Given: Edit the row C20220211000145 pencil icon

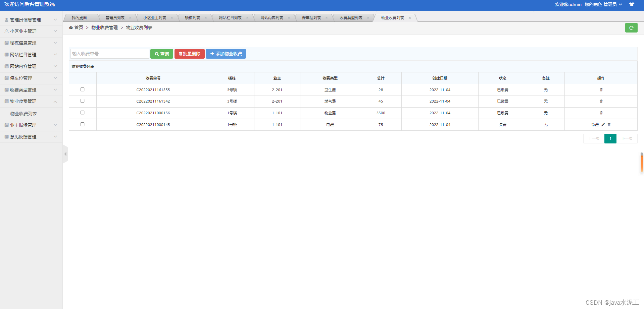Looking at the screenshot, I should [x=603, y=125].
